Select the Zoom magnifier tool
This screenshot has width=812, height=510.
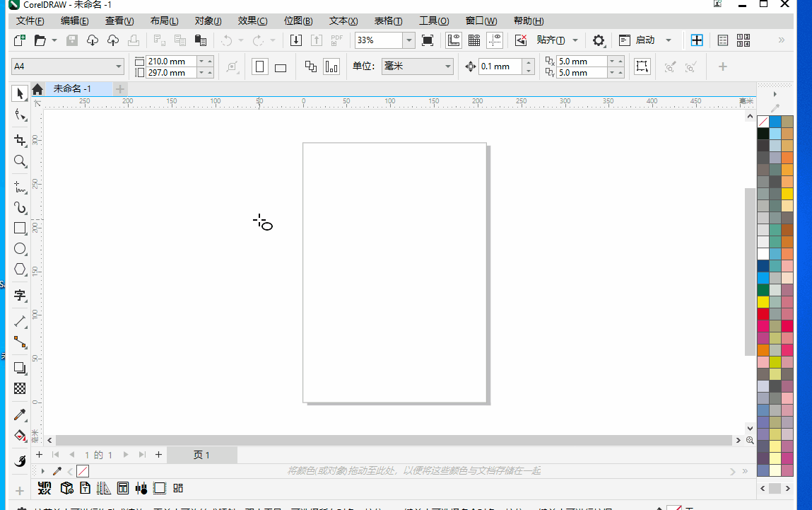pos(20,162)
